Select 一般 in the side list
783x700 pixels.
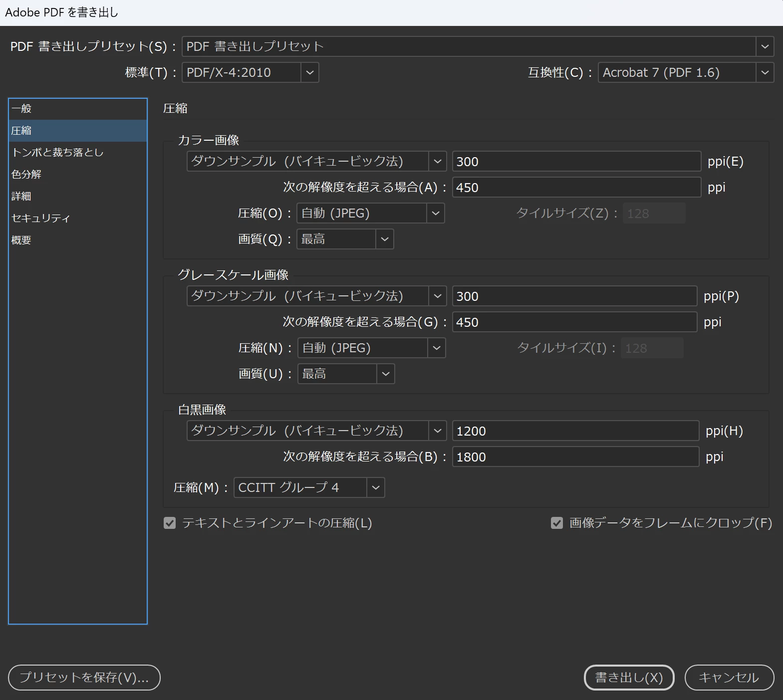[78, 109]
